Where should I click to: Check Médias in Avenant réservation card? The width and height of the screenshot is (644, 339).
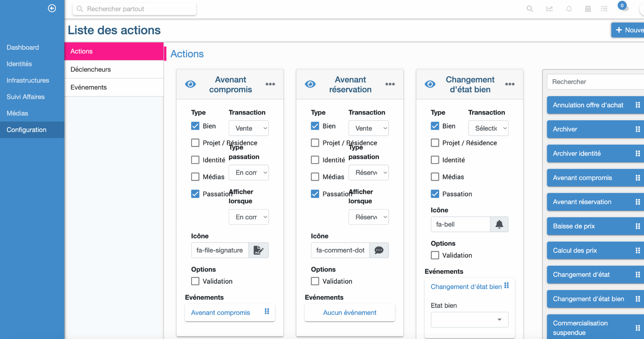pyautogui.click(x=315, y=177)
